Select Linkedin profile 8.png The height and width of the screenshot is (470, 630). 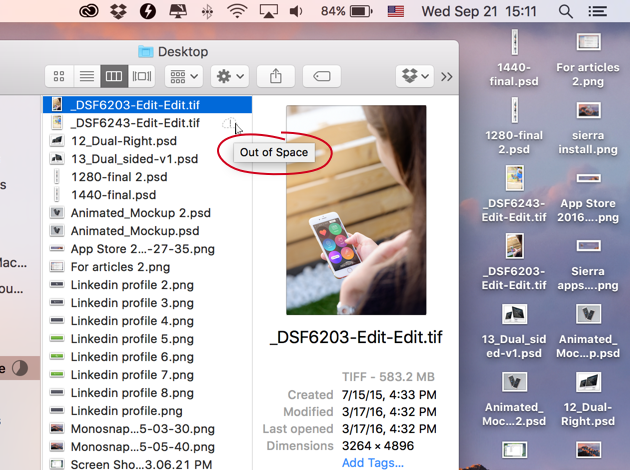pyautogui.click(x=147, y=393)
